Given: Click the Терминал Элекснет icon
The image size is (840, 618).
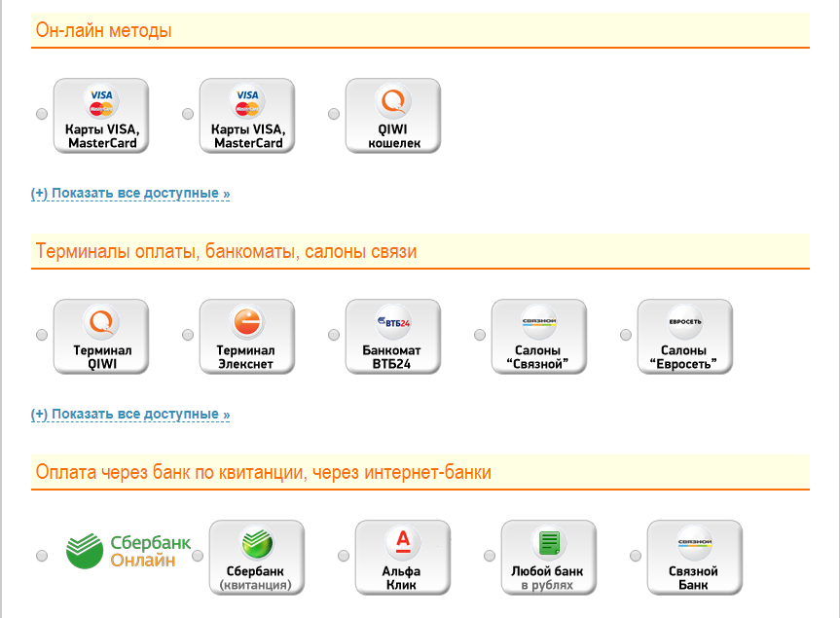Looking at the screenshot, I should [247, 337].
